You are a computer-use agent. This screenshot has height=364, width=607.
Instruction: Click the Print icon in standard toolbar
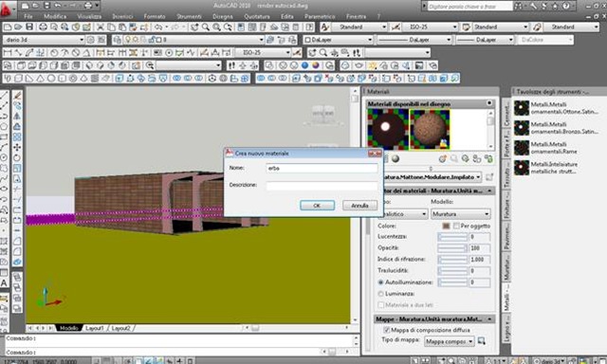click(43, 27)
